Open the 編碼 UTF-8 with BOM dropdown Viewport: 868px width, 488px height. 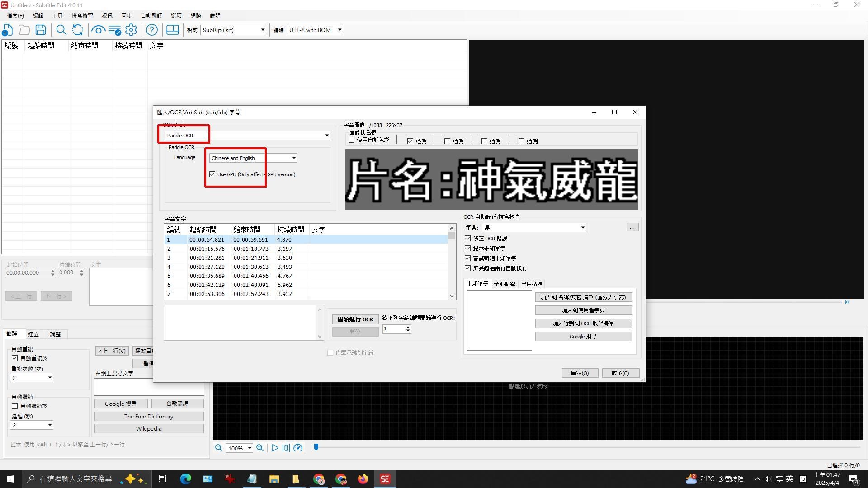click(x=339, y=30)
